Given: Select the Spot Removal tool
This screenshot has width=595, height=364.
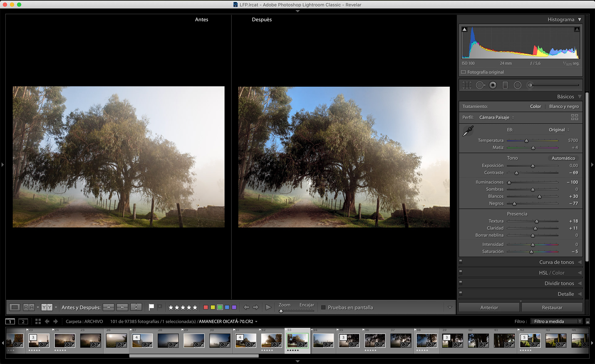Looking at the screenshot, I should [x=480, y=85].
